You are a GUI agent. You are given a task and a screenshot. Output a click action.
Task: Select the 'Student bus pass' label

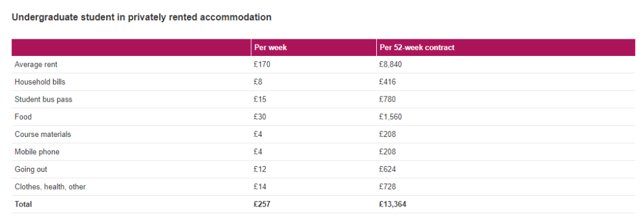[x=43, y=99]
